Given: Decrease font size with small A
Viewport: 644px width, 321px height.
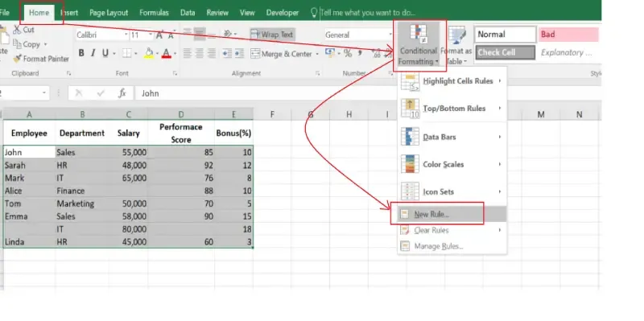Looking at the screenshot, I should (171, 35).
